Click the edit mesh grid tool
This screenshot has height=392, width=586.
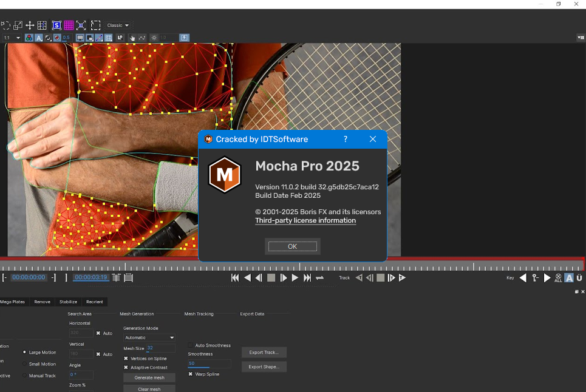pyautogui.click(x=43, y=25)
